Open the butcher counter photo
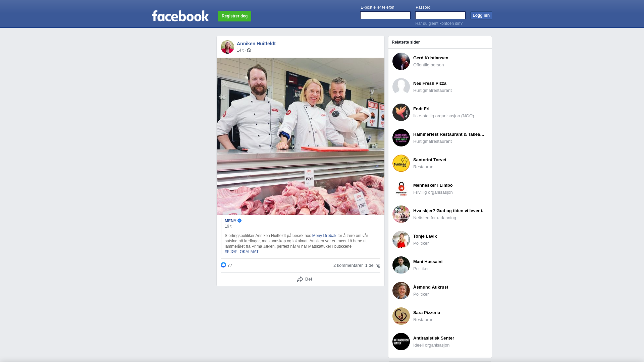 click(301, 136)
